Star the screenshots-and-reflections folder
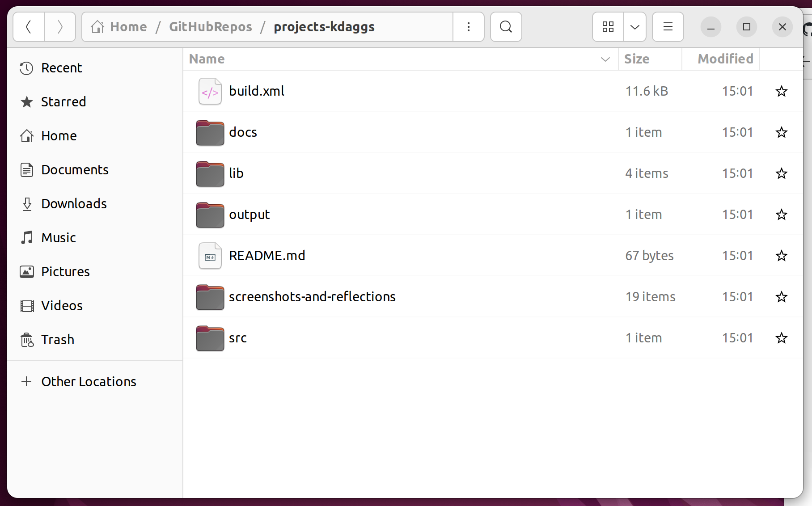The image size is (812, 506). (x=782, y=297)
